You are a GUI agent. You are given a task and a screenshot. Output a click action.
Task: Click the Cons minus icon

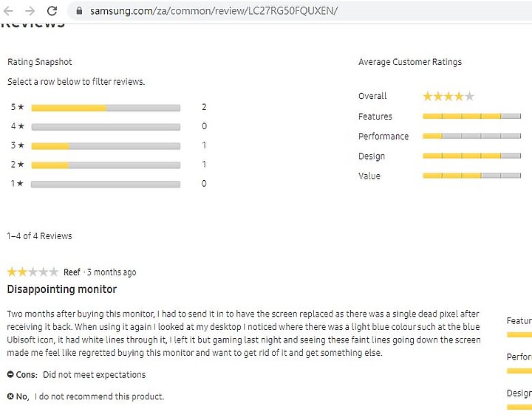(10, 374)
